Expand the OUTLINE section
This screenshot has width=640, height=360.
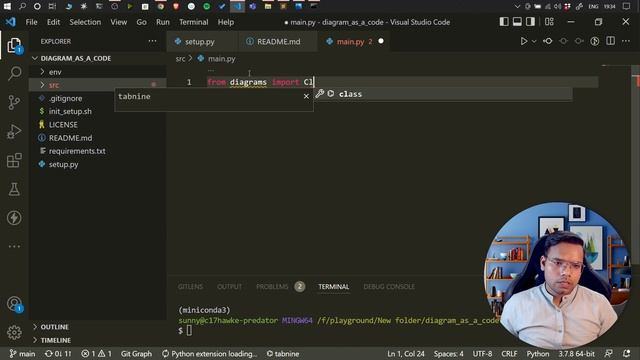[98, 327]
